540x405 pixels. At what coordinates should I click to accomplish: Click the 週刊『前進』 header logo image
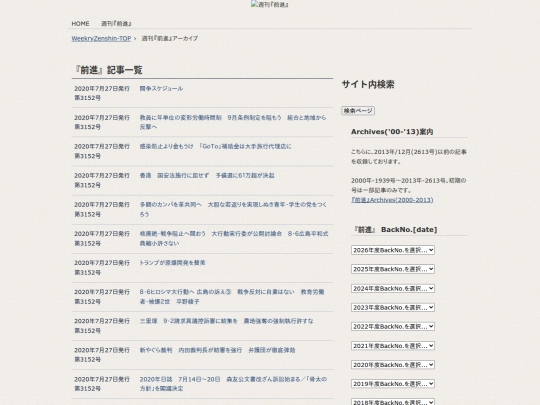[270, 4]
